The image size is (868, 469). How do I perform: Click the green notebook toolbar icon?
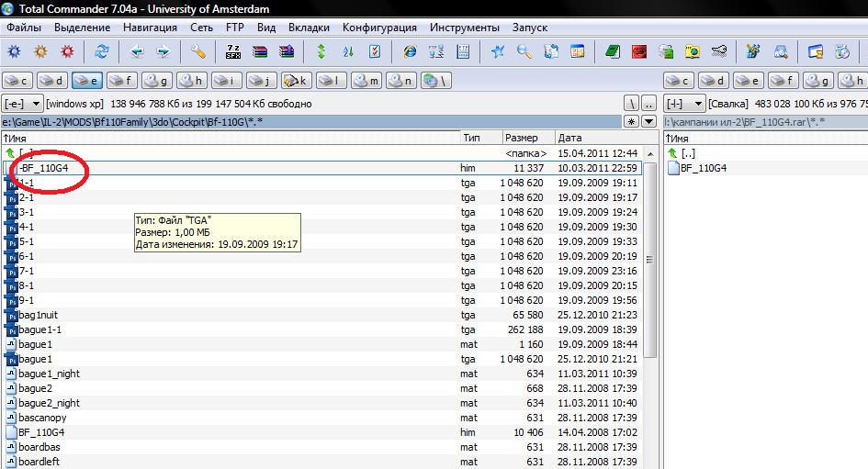coord(613,52)
